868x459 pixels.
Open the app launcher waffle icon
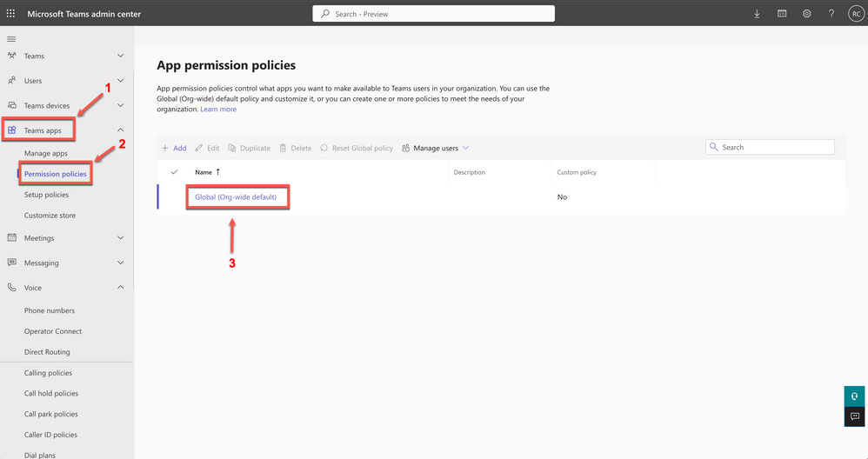(10, 13)
